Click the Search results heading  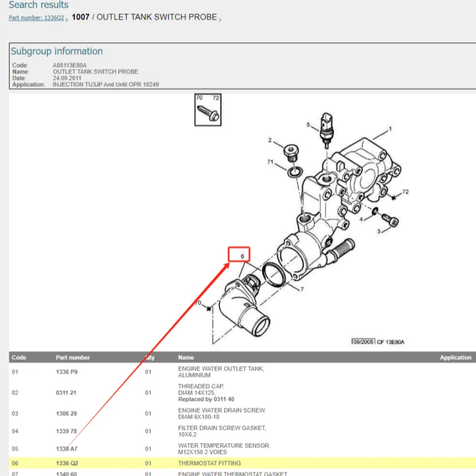tap(39, 5)
